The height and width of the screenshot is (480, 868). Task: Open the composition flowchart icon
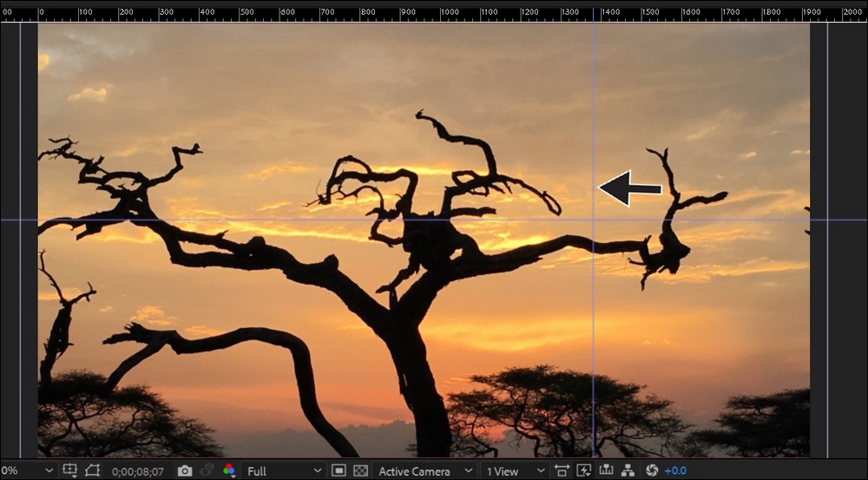628,470
